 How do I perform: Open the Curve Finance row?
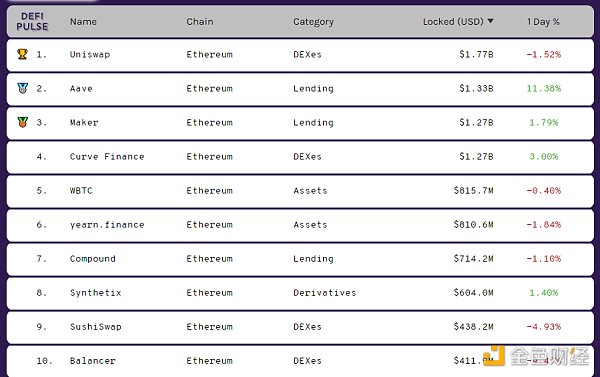pyautogui.click(x=300, y=157)
